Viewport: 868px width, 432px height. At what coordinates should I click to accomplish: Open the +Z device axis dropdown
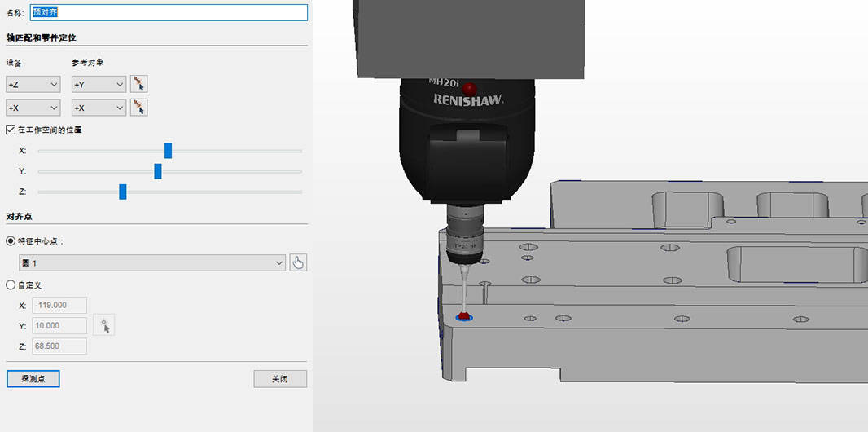tap(33, 85)
